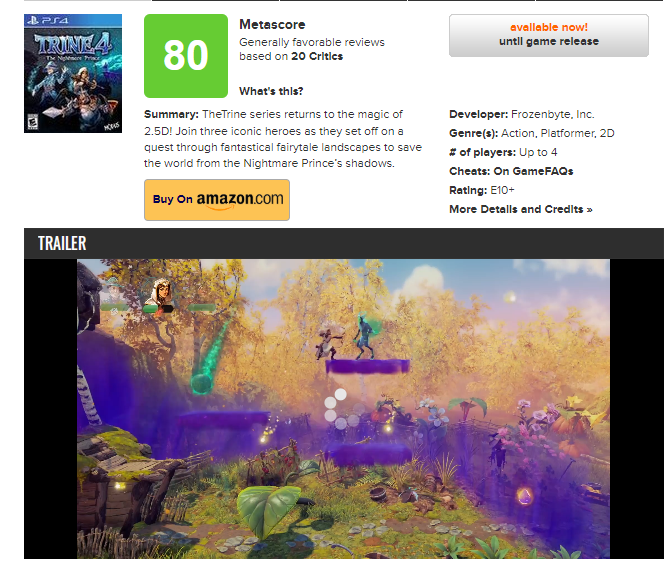The height and width of the screenshot is (573, 666).
Task: Click the Metascore heading
Action: (x=272, y=24)
